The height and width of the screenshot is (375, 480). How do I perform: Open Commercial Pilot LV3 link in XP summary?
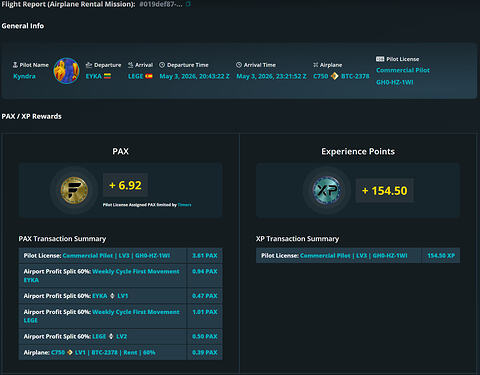click(x=354, y=256)
